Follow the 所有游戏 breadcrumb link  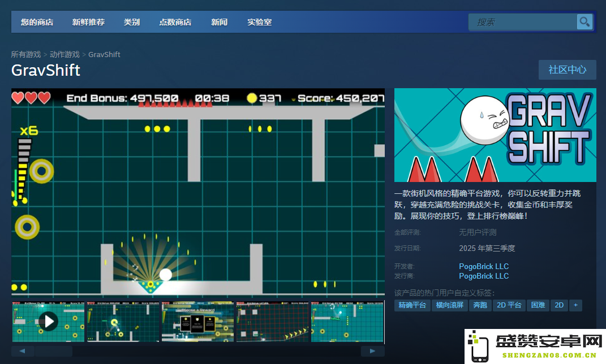26,54
